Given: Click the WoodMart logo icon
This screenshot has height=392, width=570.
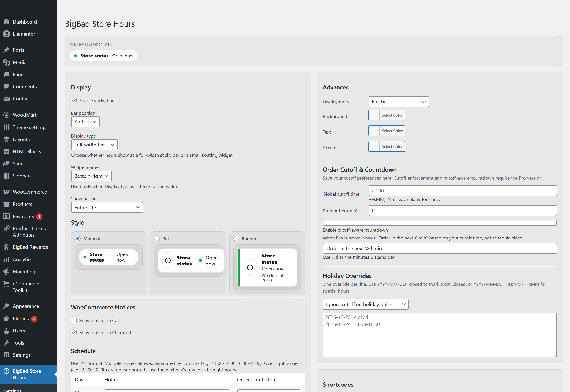Looking at the screenshot, I should click(x=7, y=115).
